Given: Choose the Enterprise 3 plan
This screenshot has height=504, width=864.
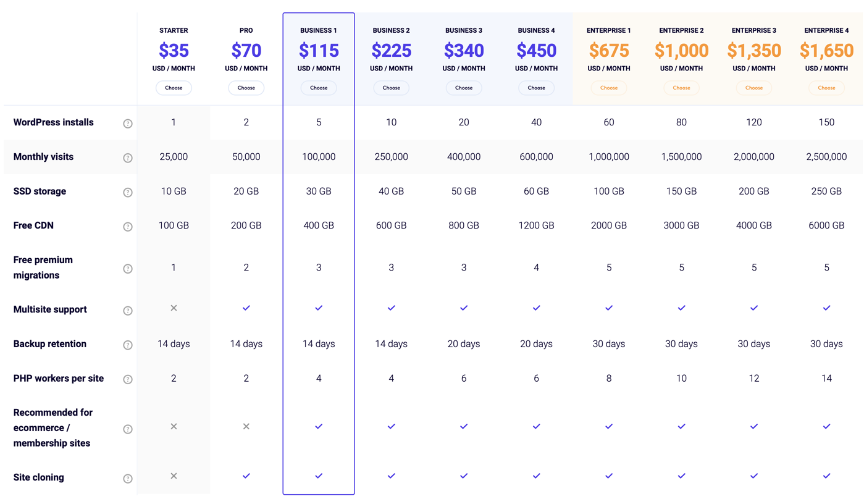Looking at the screenshot, I should (754, 88).
